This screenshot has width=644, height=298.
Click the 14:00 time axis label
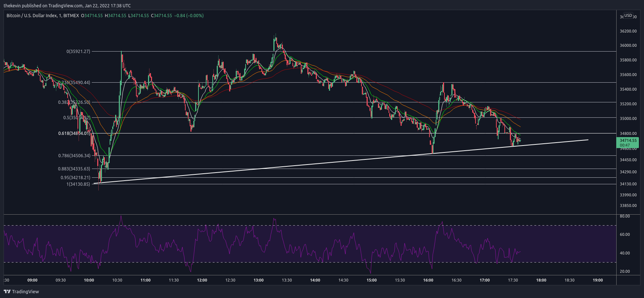tap(315, 280)
